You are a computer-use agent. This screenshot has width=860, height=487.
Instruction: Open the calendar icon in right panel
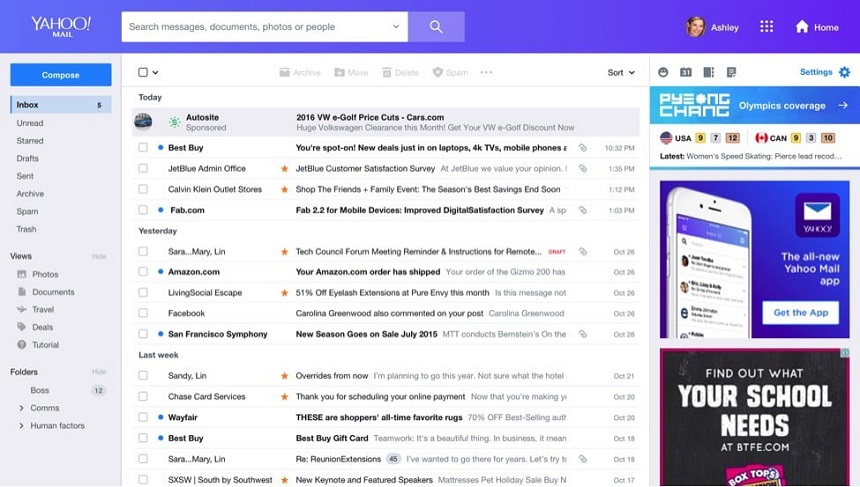(x=686, y=72)
